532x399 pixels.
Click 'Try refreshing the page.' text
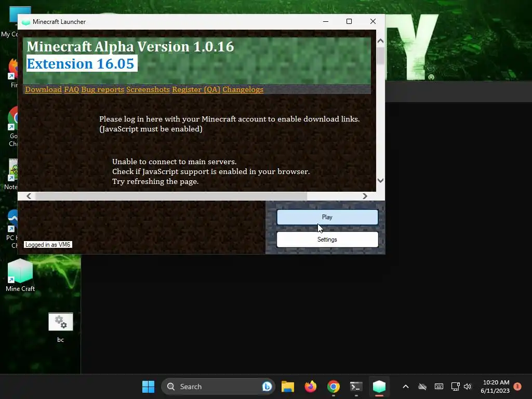pyautogui.click(x=155, y=181)
